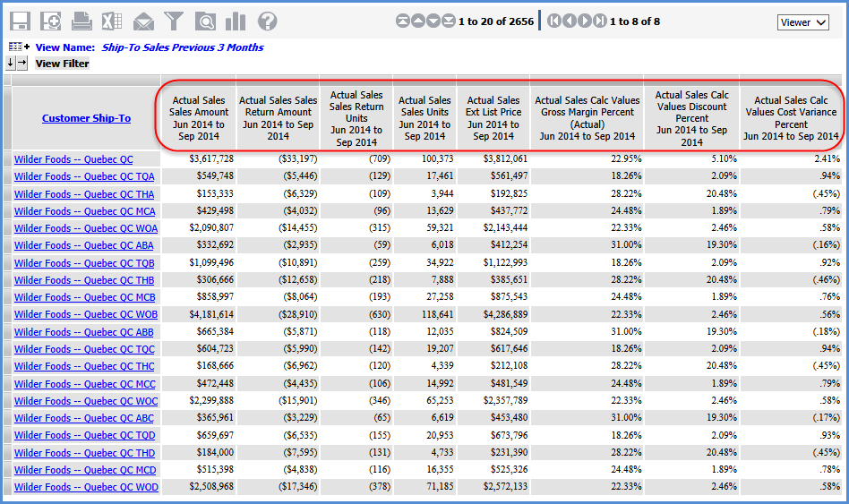849x504 pixels.
Task: Click the folder search magnifier icon
Action: pos(205,21)
